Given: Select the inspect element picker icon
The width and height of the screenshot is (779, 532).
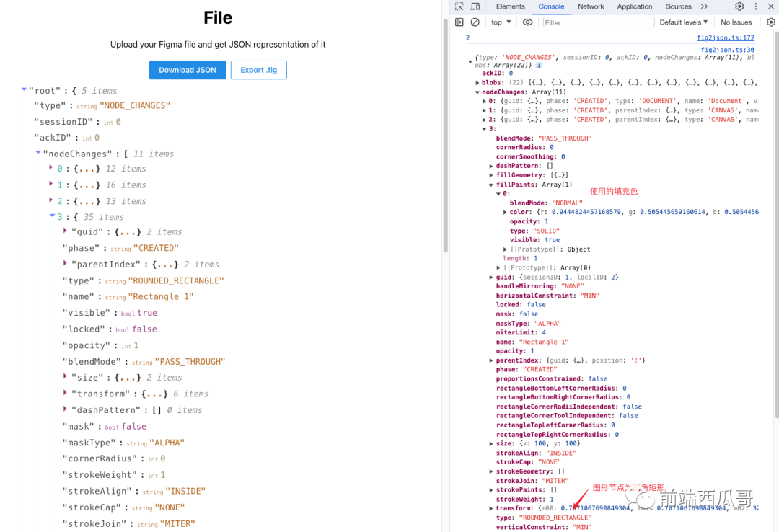Looking at the screenshot, I should (459, 6).
